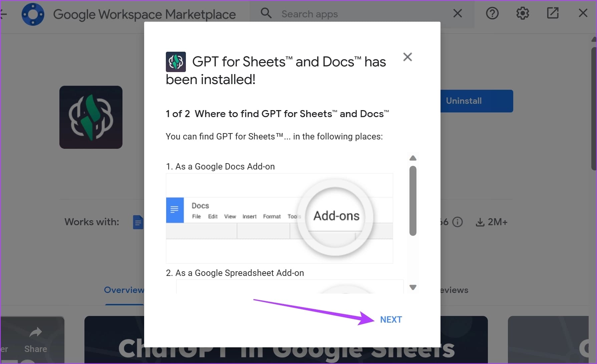Click the Search apps field
597x364 pixels.
tap(362, 14)
